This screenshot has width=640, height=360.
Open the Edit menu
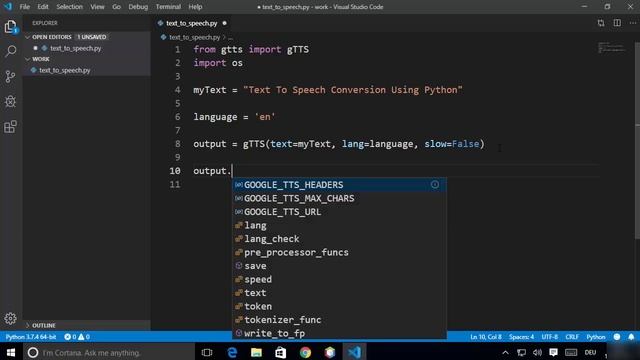coord(42,7)
